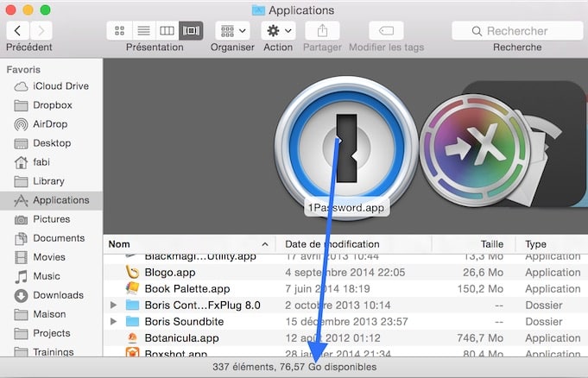Image resolution: width=588 pixels, height=378 pixels.
Task: Open Maison folder in sidebar
Action: pos(52,314)
